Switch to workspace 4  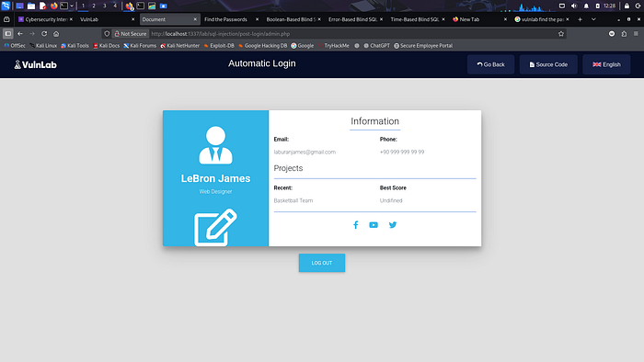point(115,6)
